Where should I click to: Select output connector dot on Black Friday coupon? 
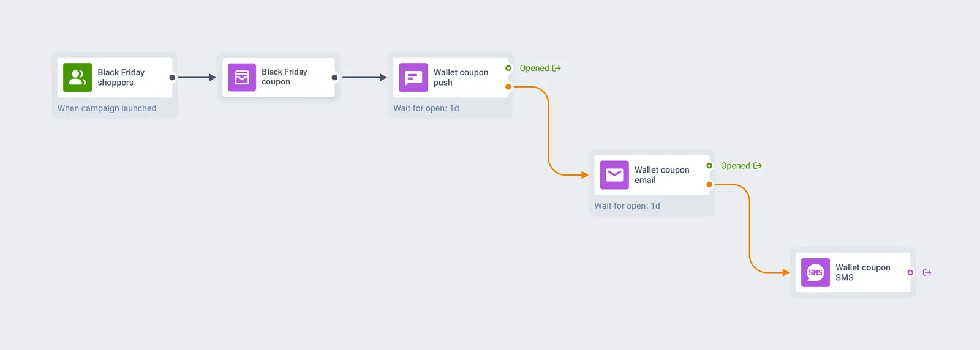coord(334,78)
